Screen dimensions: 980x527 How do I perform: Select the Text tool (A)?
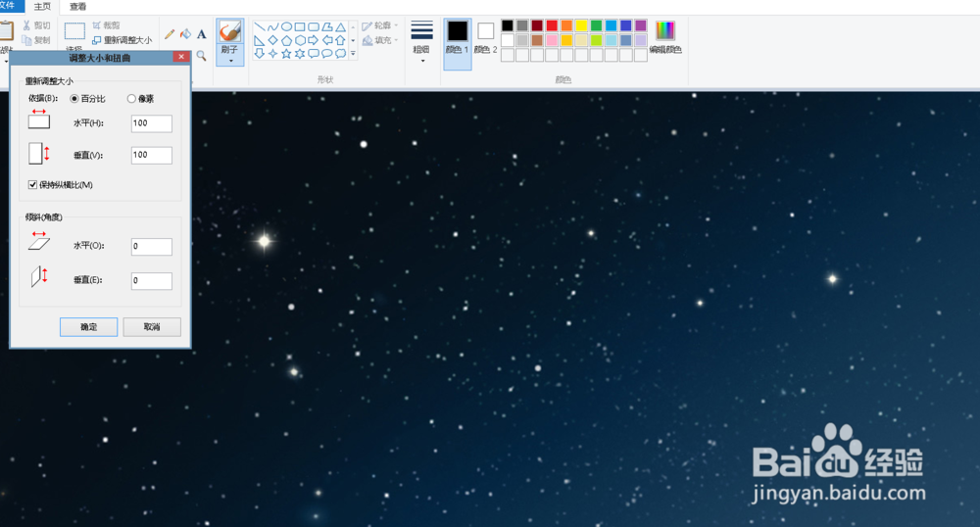(x=201, y=33)
